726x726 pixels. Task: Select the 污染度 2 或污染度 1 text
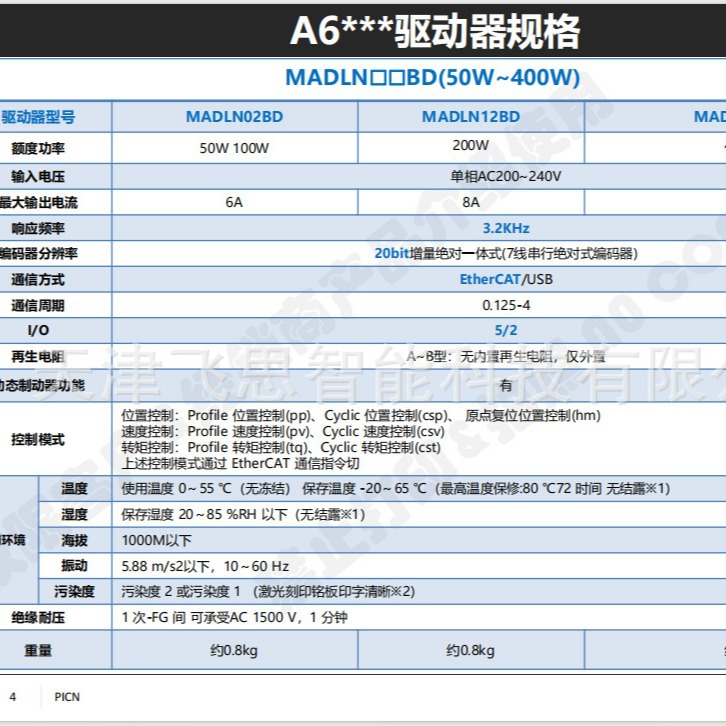click(268, 592)
